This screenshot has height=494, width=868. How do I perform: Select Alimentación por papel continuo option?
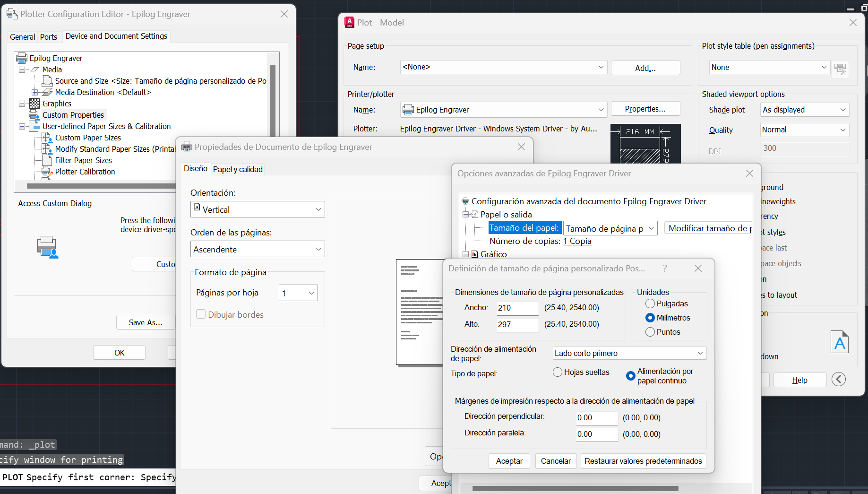point(630,376)
